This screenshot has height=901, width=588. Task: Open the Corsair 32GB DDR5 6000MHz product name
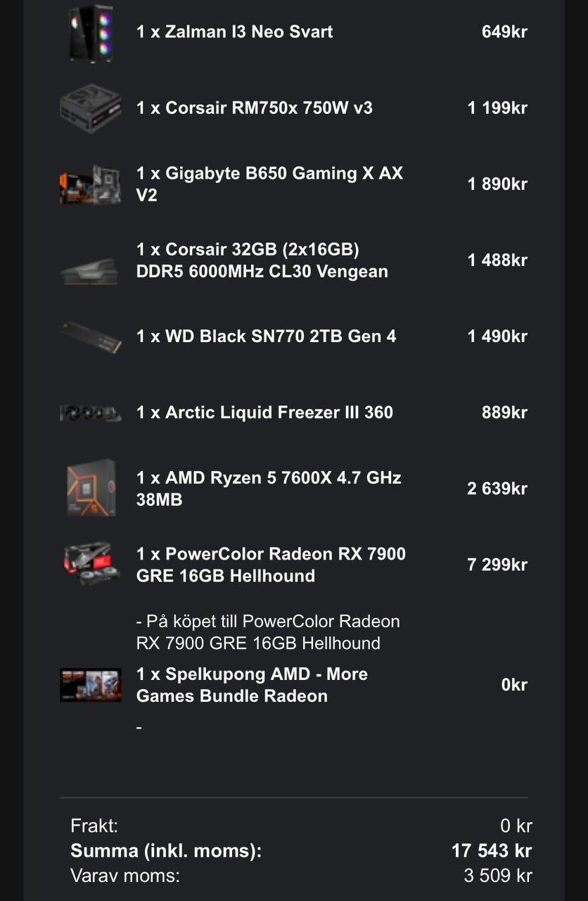coord(262,260)
